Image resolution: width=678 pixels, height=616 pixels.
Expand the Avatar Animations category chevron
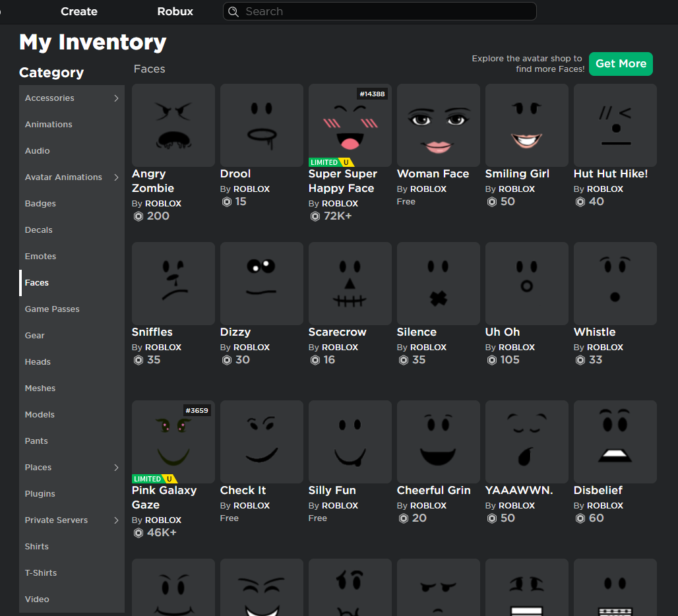coord(116,177)
